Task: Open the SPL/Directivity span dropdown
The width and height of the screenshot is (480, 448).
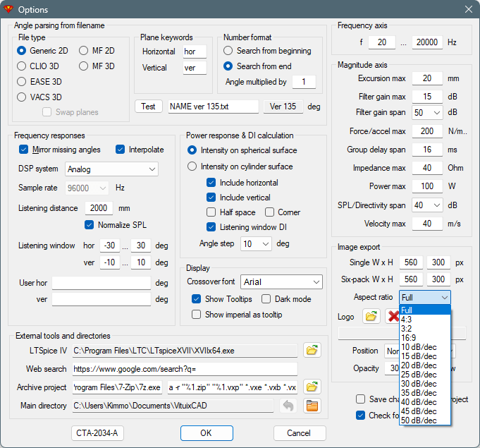Action: coord(427,205)
